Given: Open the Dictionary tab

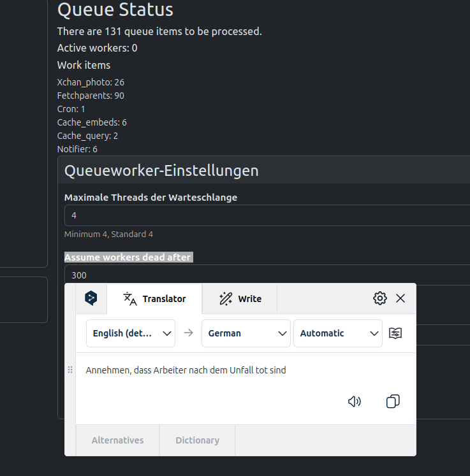Looking at the screenshot, I should (x=197, y=440).
